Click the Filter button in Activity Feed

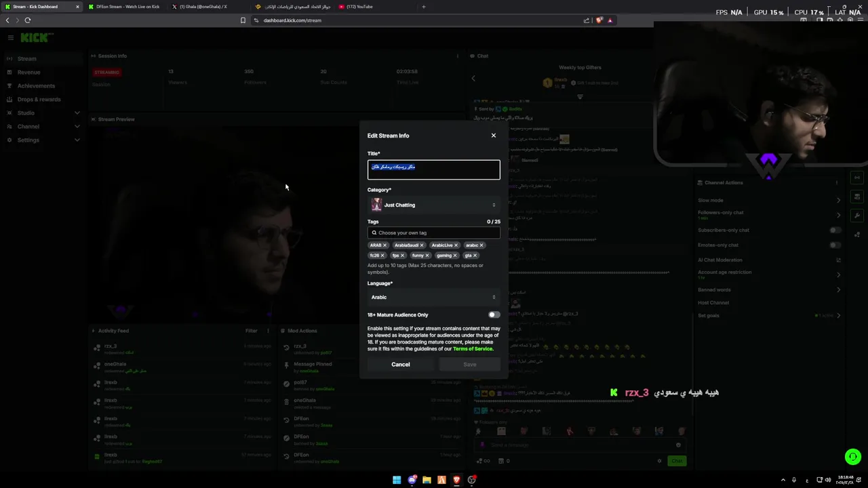pyautogui.click(x=252, y=331)
